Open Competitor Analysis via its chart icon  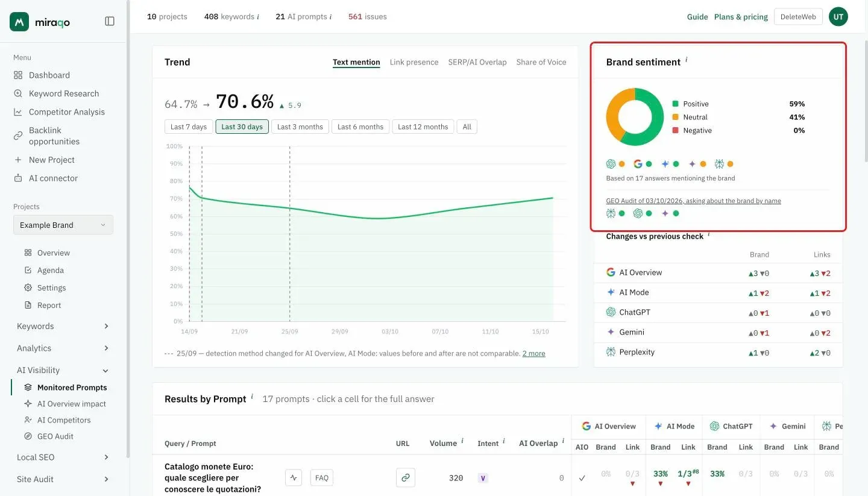coord(18,112)
